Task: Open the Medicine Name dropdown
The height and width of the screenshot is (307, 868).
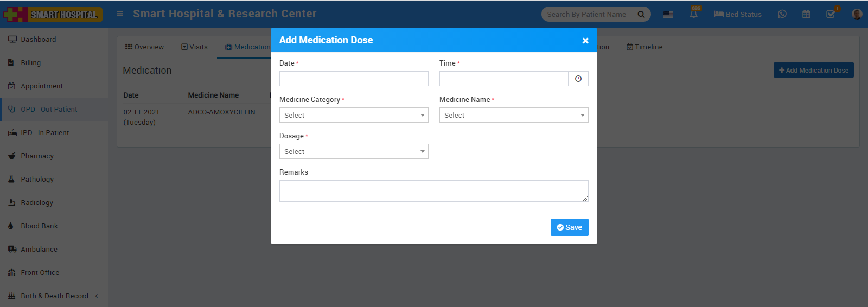Action: [x=514, y=115]
